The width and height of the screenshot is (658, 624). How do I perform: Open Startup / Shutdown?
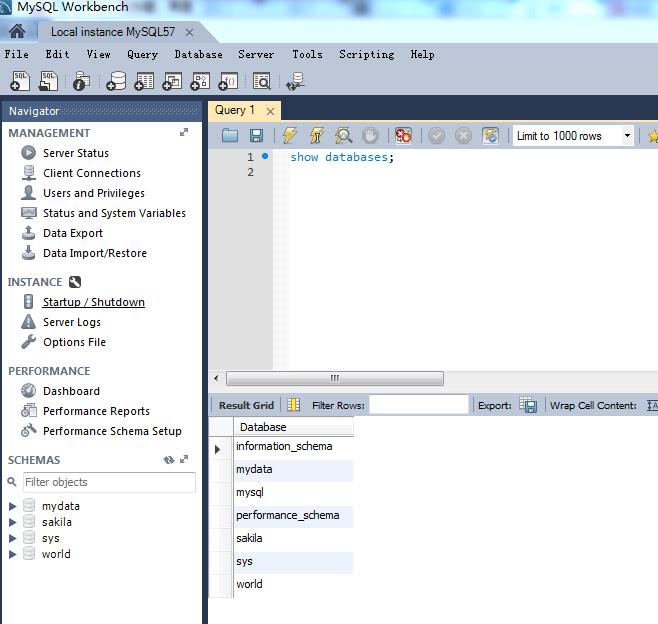click(x=94, y=302)
